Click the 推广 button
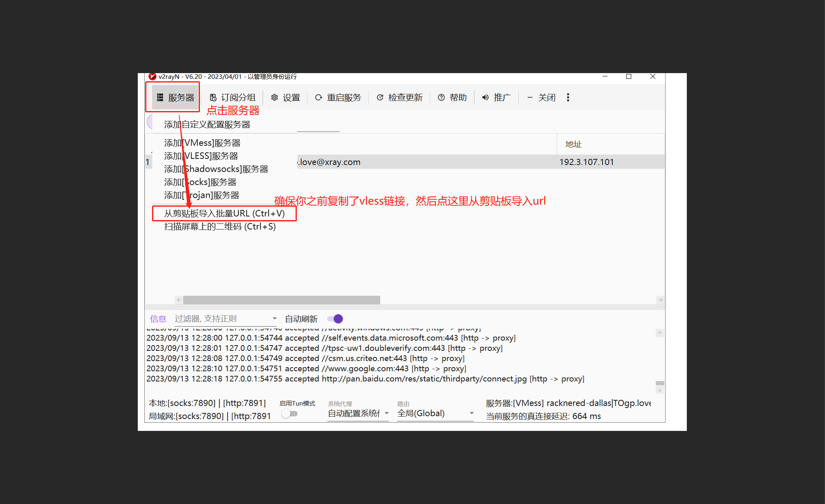This screenshot has width=825, height=504. (496, 98)
